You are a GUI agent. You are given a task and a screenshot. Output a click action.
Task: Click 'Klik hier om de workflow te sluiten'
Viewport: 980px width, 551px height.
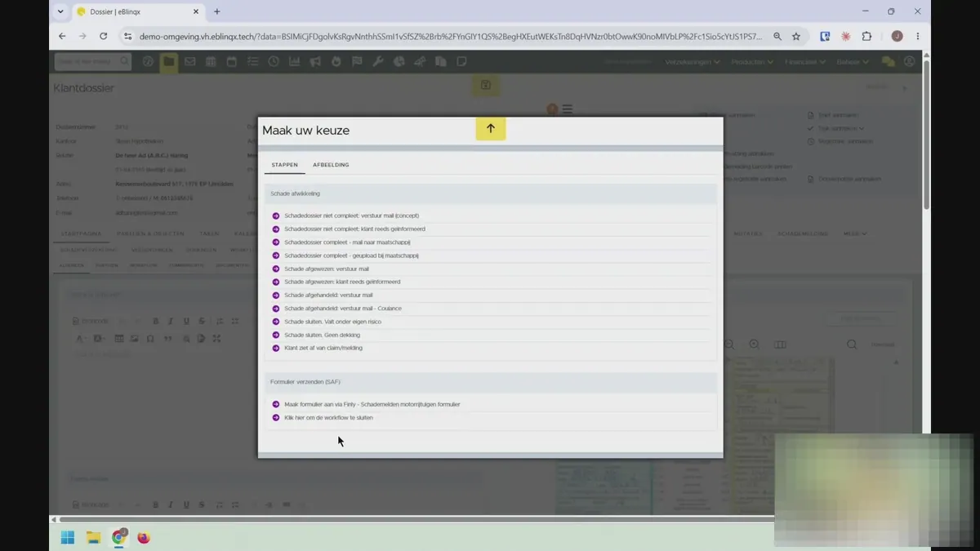[328, 418]
